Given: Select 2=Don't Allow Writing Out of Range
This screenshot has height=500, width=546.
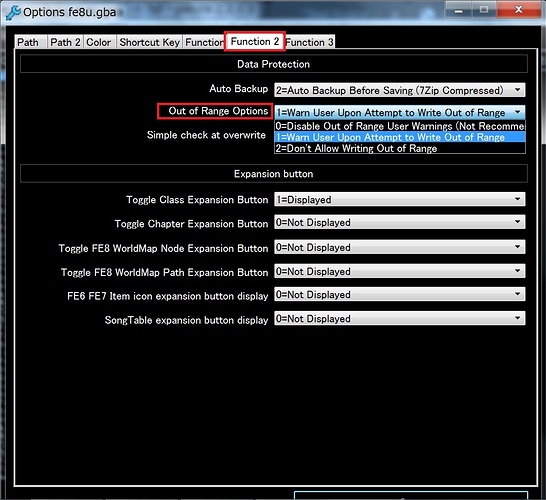Looking at the screenshot, I should 400,148.
